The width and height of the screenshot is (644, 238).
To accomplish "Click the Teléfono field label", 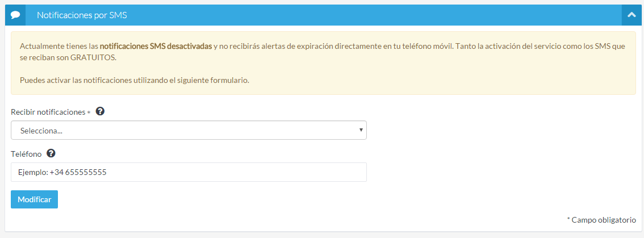I will (x=26, y=154).
